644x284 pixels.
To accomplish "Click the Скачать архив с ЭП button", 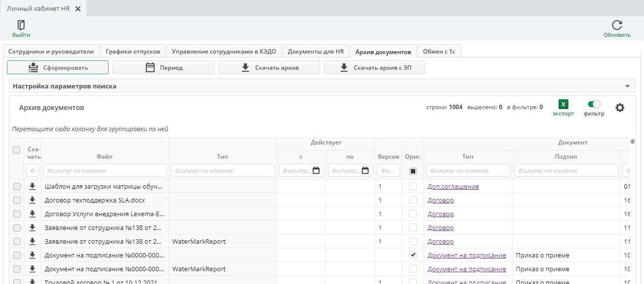I will point(375,67).
